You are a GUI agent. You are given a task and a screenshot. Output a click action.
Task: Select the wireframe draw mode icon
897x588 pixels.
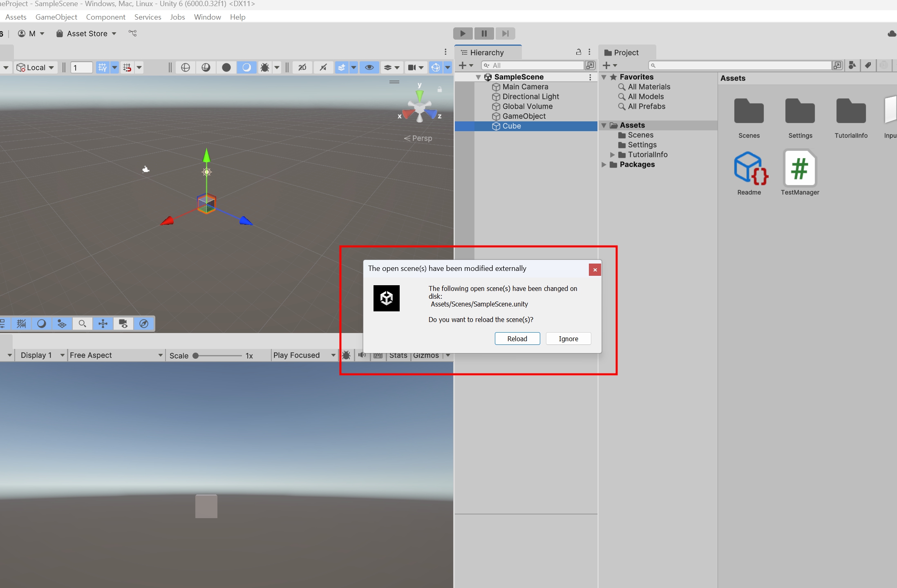coord(186,67)
